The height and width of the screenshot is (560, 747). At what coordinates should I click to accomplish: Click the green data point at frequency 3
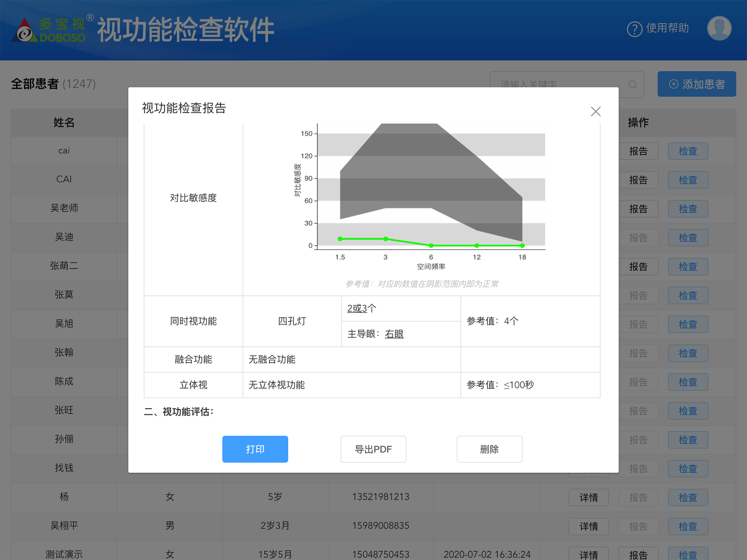pos(385,239)
